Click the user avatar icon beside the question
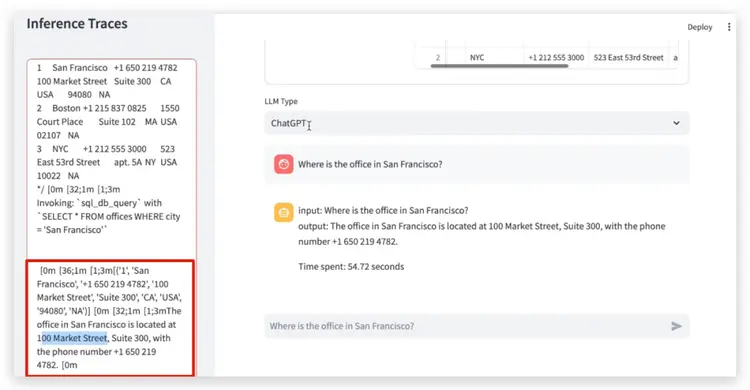The height and width of the screenshot is (390, 750). click(284, 164)
